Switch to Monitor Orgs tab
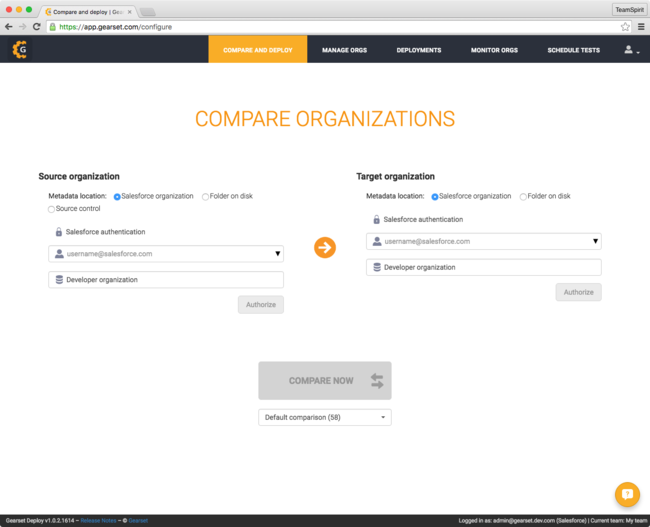The width and height of the screenshot is (650, 527). pos(494,49)
